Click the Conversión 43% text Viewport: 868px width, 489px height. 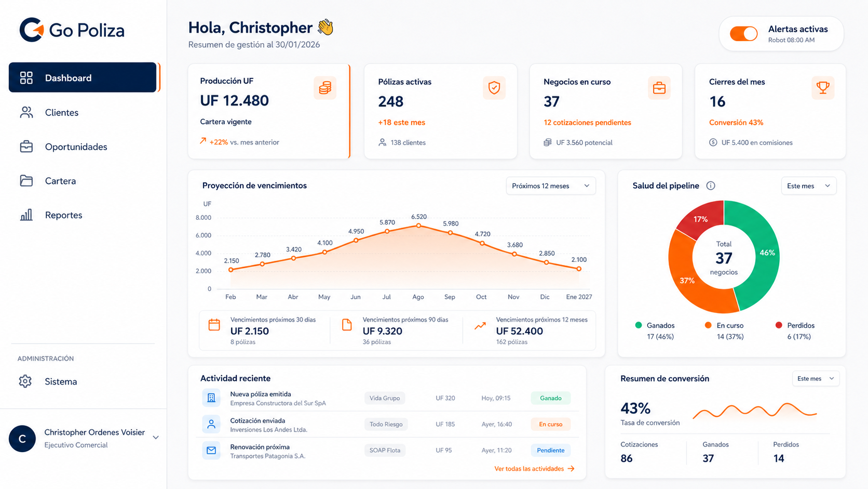736,123
